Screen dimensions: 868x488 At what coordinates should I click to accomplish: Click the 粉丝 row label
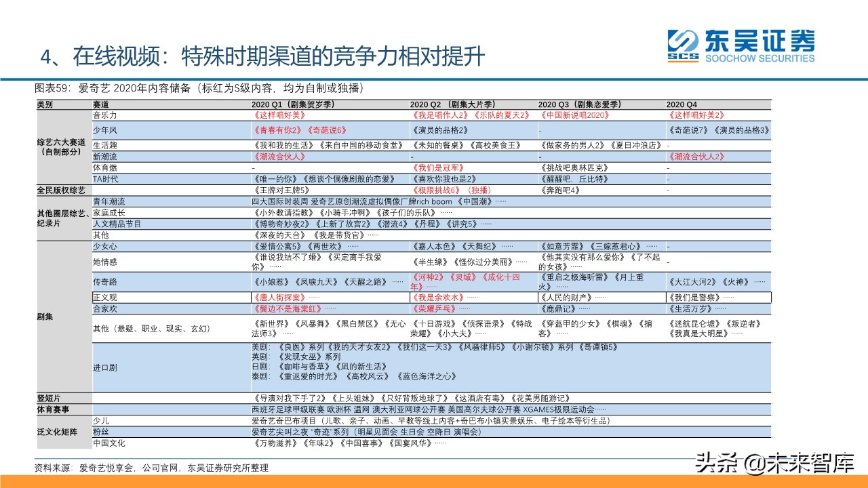(x=100, y=431)
